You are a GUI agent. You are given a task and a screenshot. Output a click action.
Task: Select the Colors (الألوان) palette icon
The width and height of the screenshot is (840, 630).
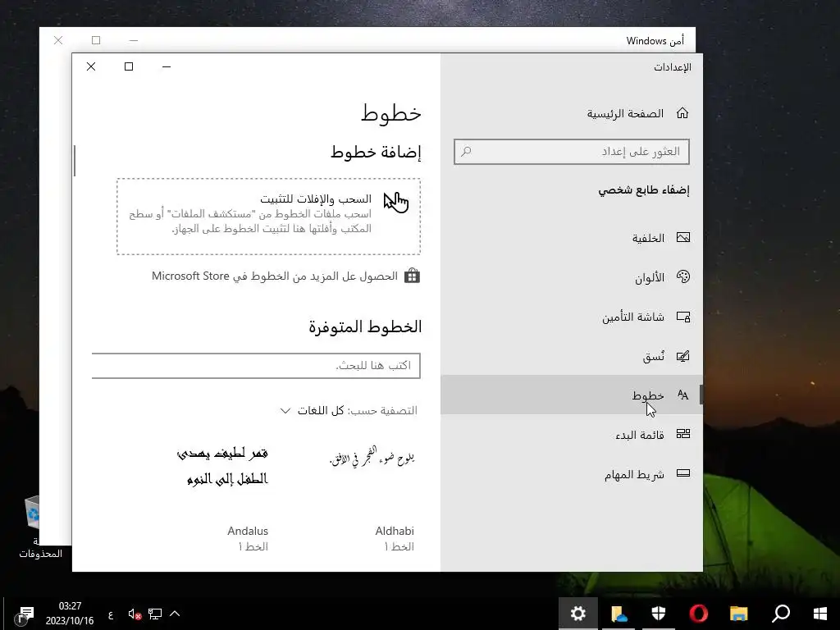(683, 277)
